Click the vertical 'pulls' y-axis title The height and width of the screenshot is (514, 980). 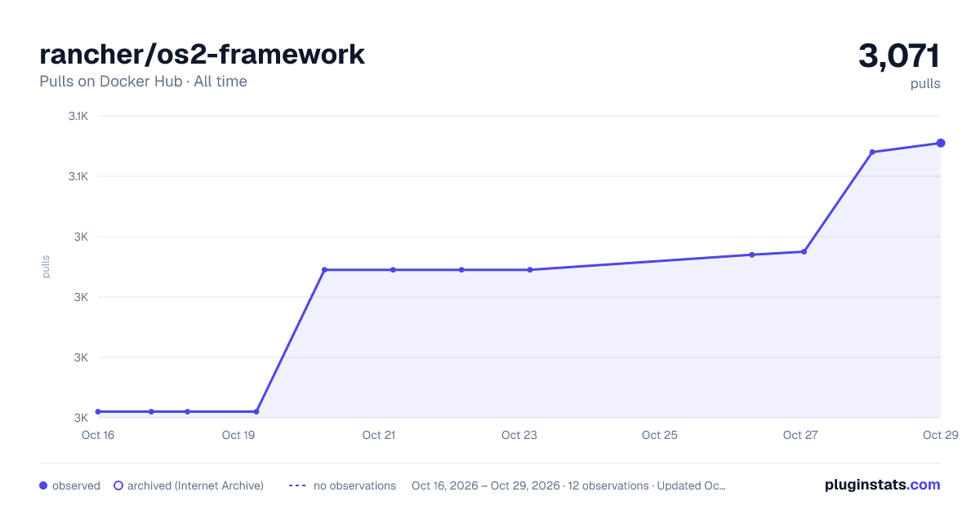click(x=46, y=267)
